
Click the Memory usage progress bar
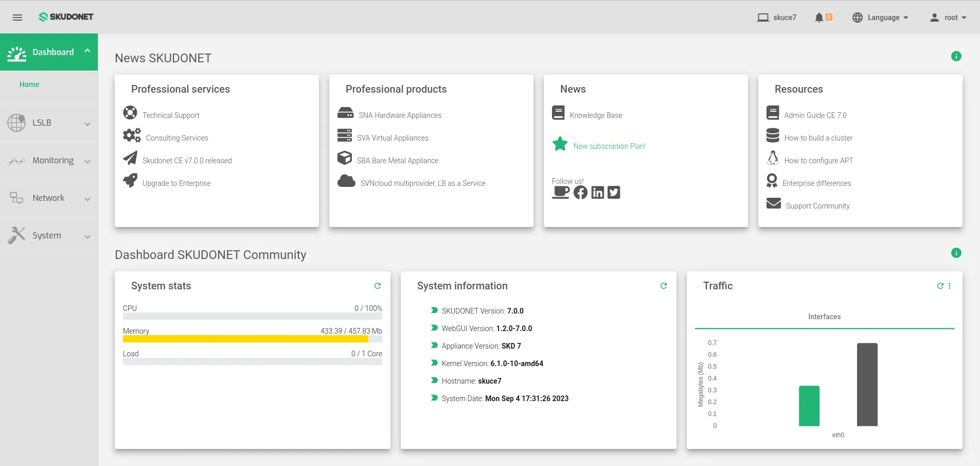(252, 339)
